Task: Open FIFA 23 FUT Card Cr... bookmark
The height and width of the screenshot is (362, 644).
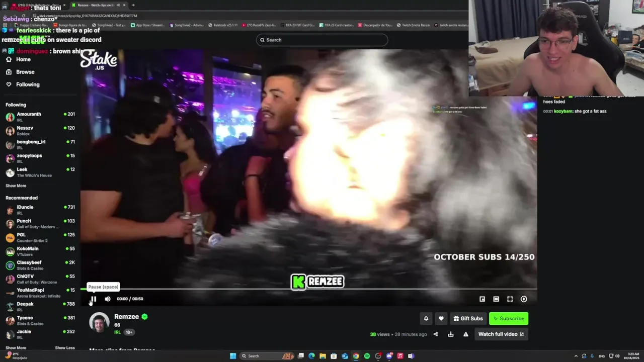Action: tap(297, 25)
